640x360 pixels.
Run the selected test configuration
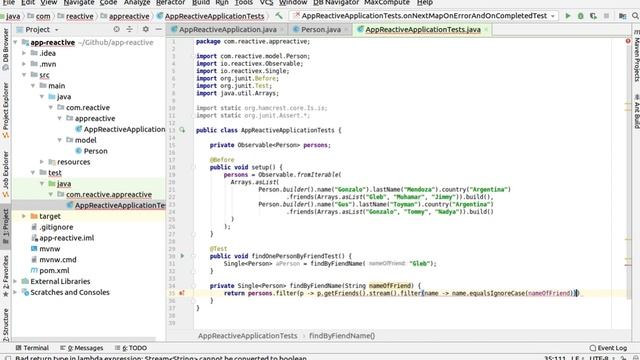[568, 16]
